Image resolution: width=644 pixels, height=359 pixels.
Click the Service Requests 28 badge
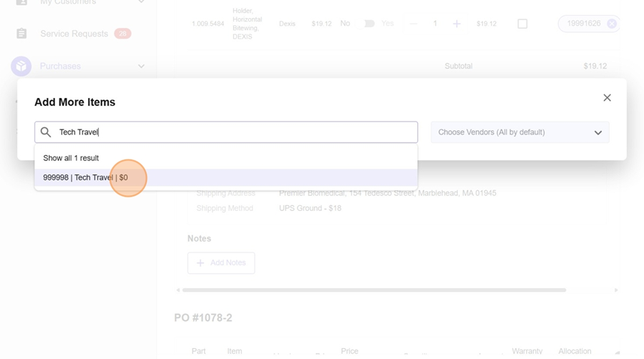point(122,34)
